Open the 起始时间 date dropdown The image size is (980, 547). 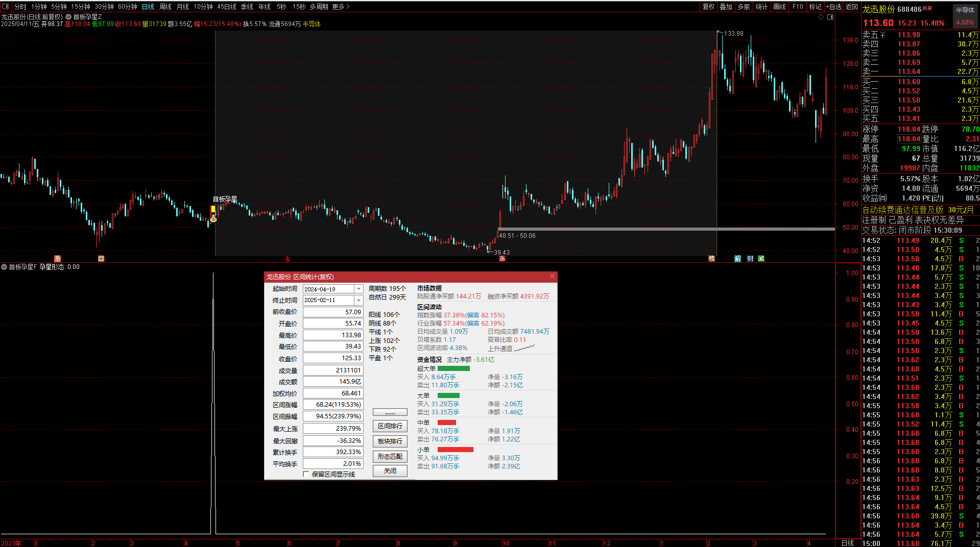(x=358, y=289)
